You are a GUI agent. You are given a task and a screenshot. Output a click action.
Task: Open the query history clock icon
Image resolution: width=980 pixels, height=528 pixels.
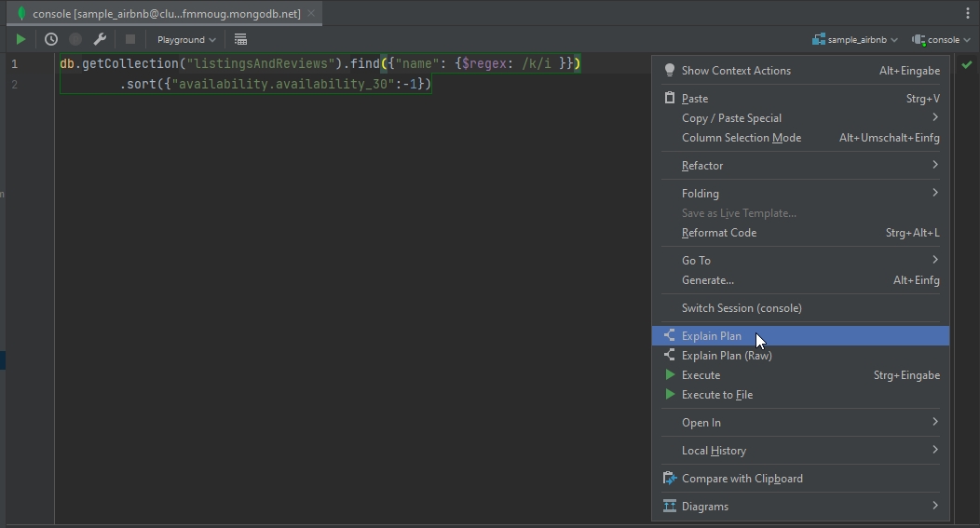51,39
